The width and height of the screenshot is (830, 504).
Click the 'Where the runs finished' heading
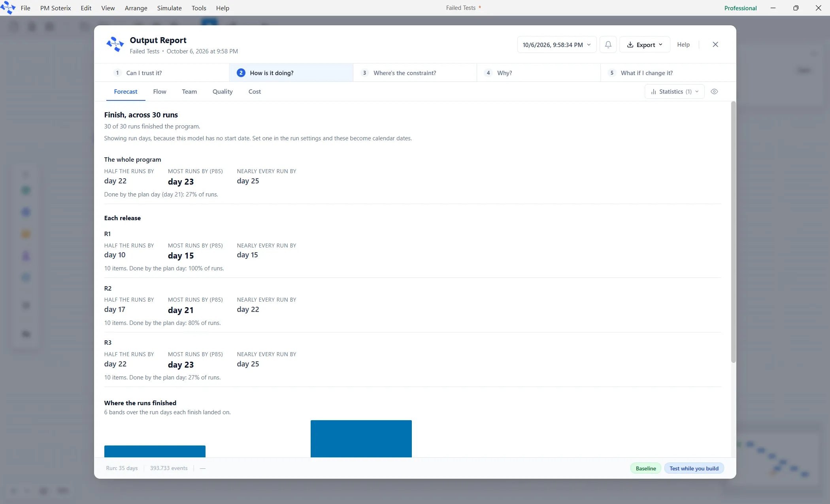tap(140, 403)
